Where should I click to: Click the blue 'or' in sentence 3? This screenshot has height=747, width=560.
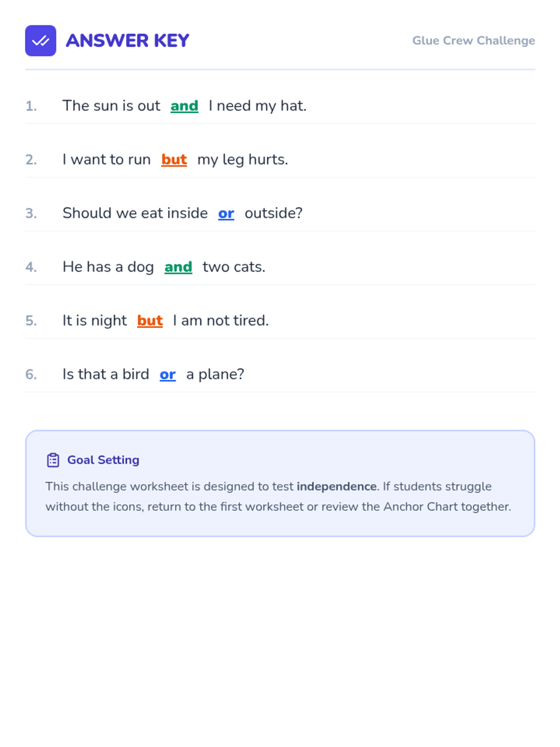(x=226, y=213)
